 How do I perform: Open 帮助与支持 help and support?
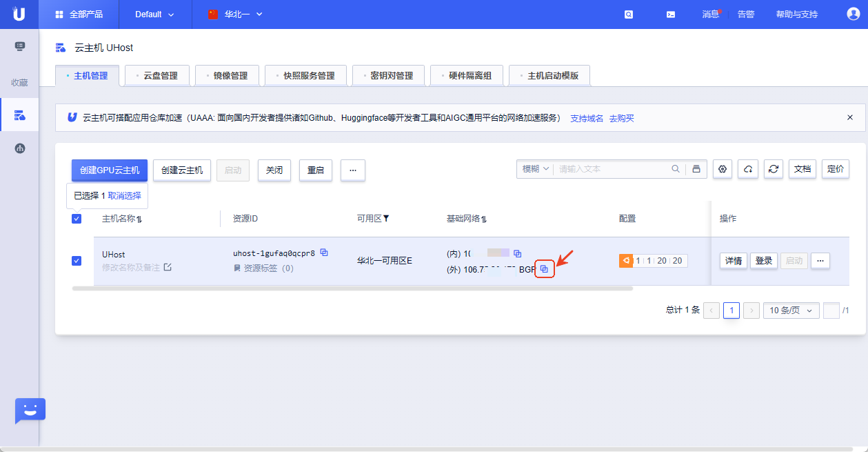(x=797, y=14)
